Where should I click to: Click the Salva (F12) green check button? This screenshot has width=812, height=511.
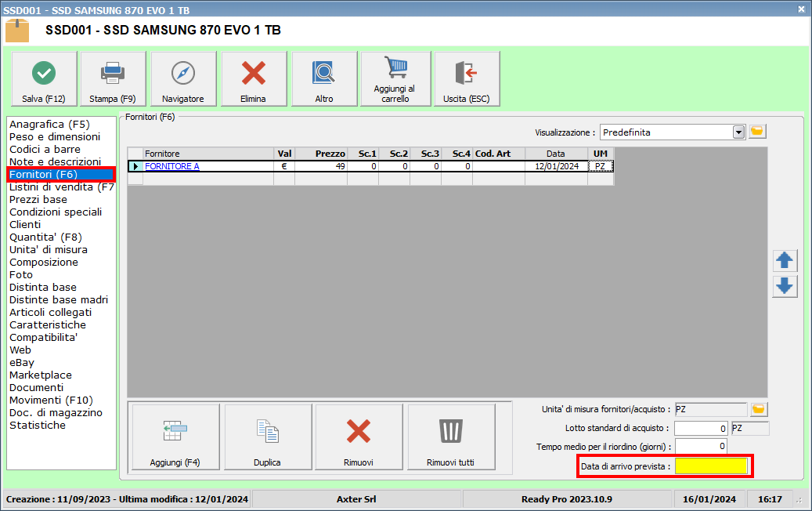point(44,79)
